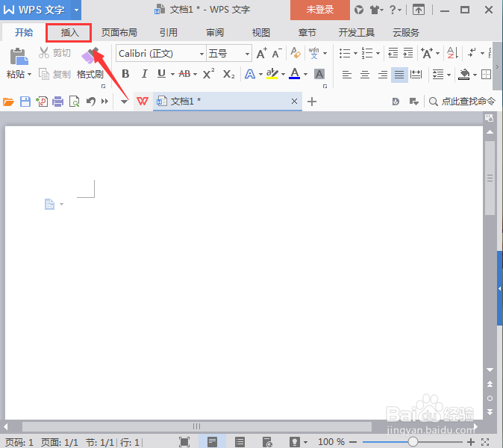Open the highlight color dropdown arrow
Screen dimensions: 503x448
[283, 75]
